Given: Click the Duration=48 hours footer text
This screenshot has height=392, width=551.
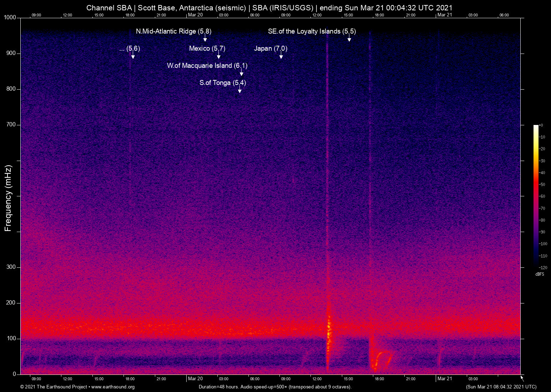Looking at the screenshot, I should click(275, 387).
